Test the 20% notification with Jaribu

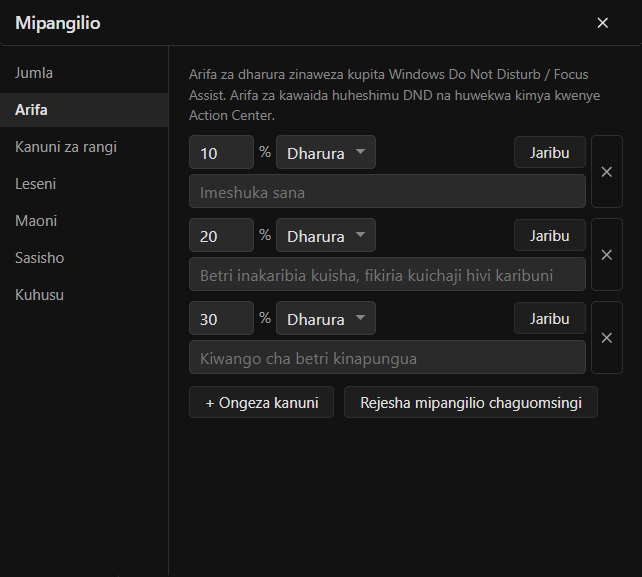pos(549,235)
